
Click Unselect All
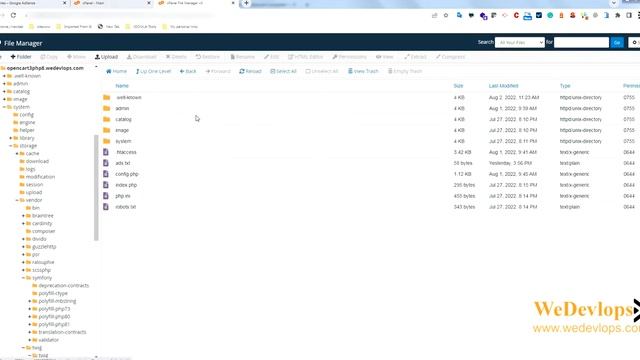click(322, 71)
